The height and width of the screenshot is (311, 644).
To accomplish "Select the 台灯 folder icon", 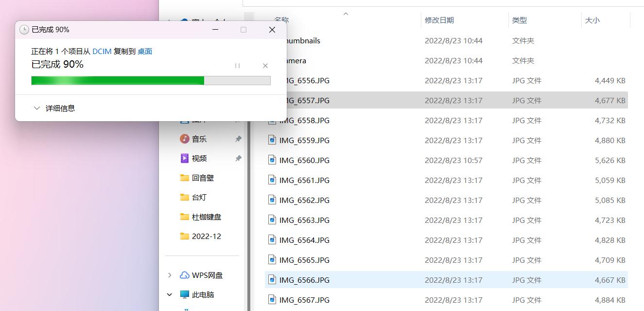I will 184,197.
